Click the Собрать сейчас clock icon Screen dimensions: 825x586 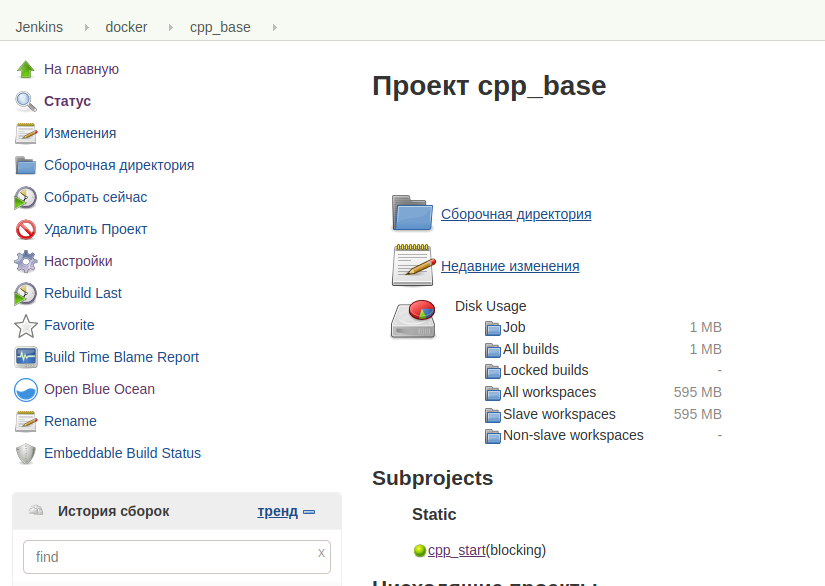26,197
